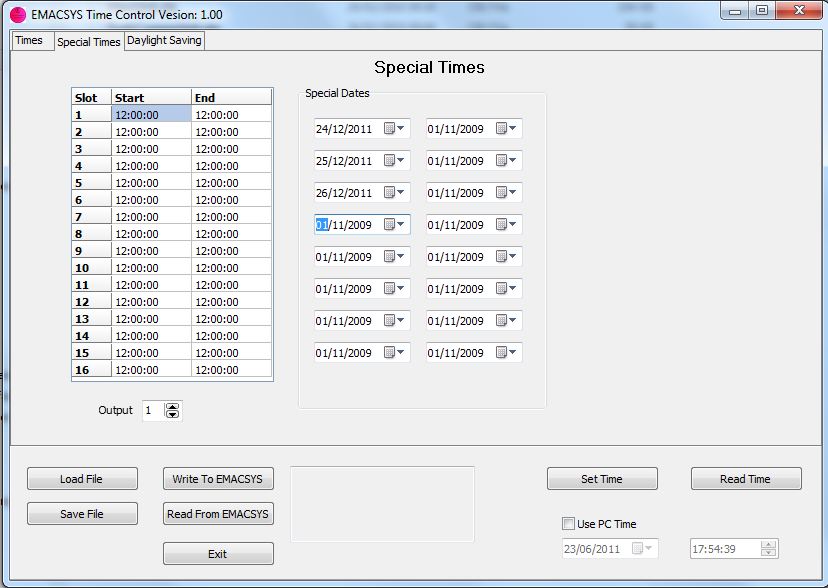Click the Set Time button
Screen dimensions: 828x588
(x=602, y=479)
